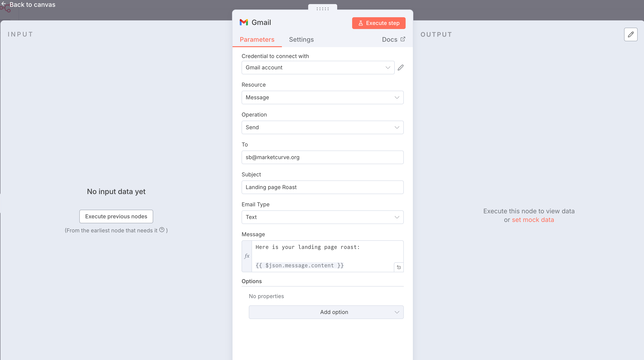
Task: Click the output edit pencil icon
Action: tap(630, 34)
